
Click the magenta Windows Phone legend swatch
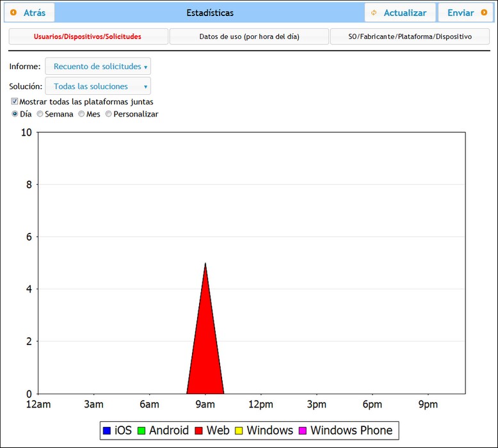click(303, 431)
